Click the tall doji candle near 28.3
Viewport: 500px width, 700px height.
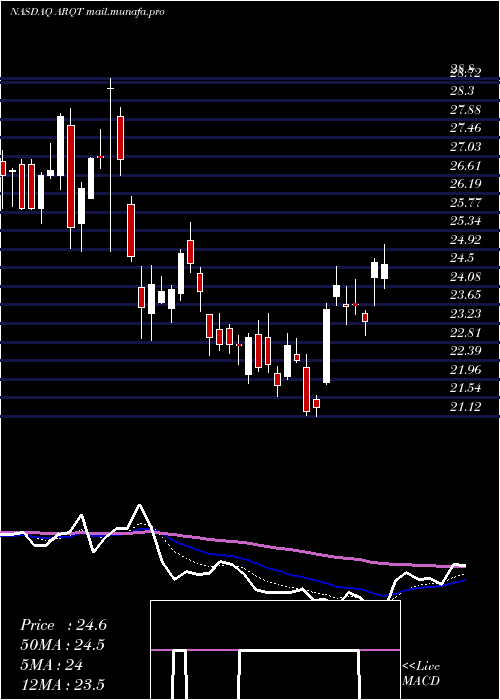coord(110,164)
